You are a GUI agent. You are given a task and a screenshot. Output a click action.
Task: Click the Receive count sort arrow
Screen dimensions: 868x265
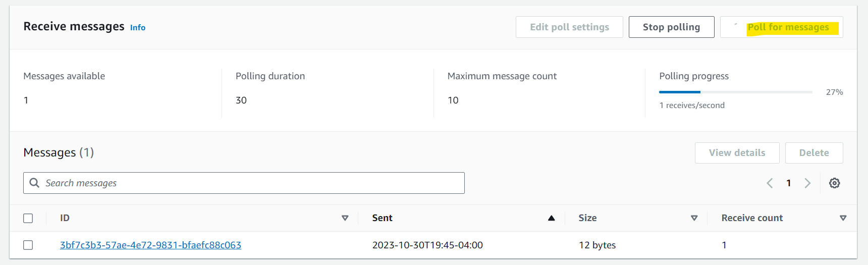[x=843, y=218]
